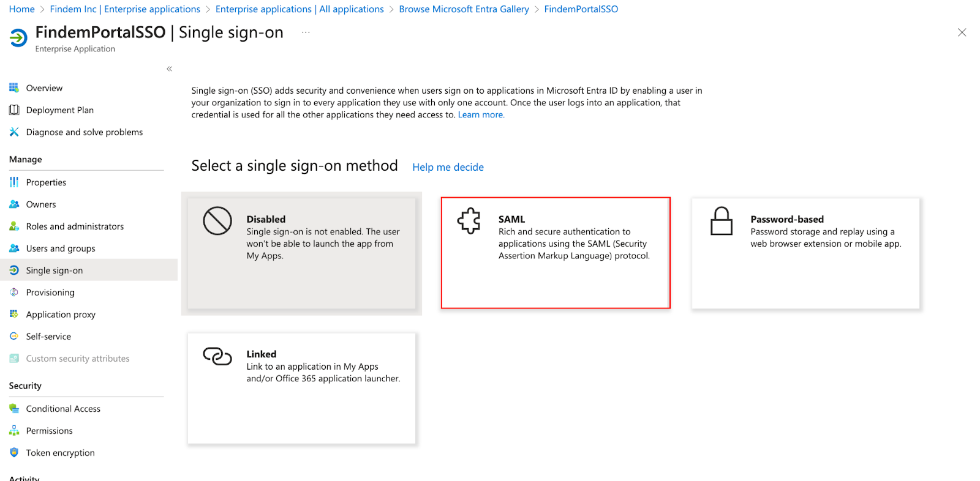Navigate to Home breadcrumb

pos(22,9)
